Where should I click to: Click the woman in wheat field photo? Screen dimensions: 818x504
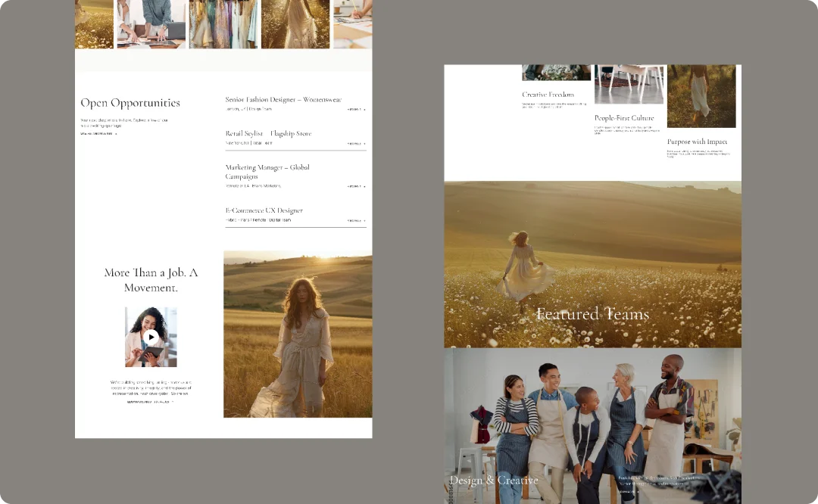(x=298, y=334)
